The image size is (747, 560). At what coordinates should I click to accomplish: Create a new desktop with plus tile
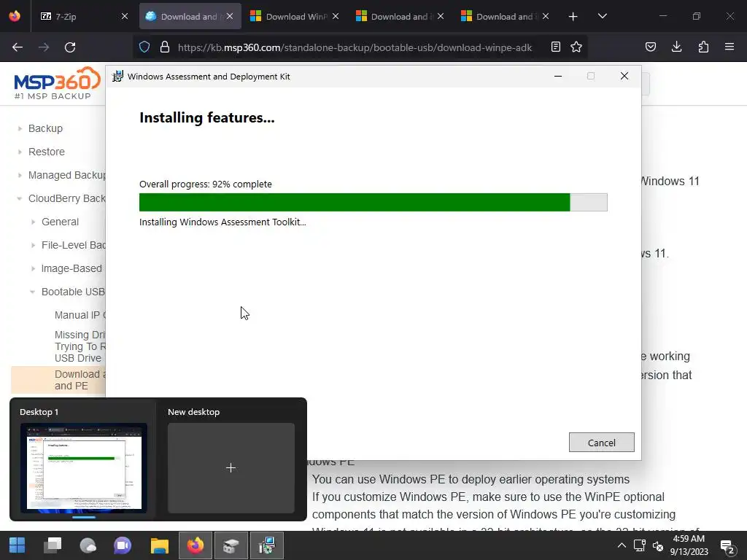click(x=231, y=468)
